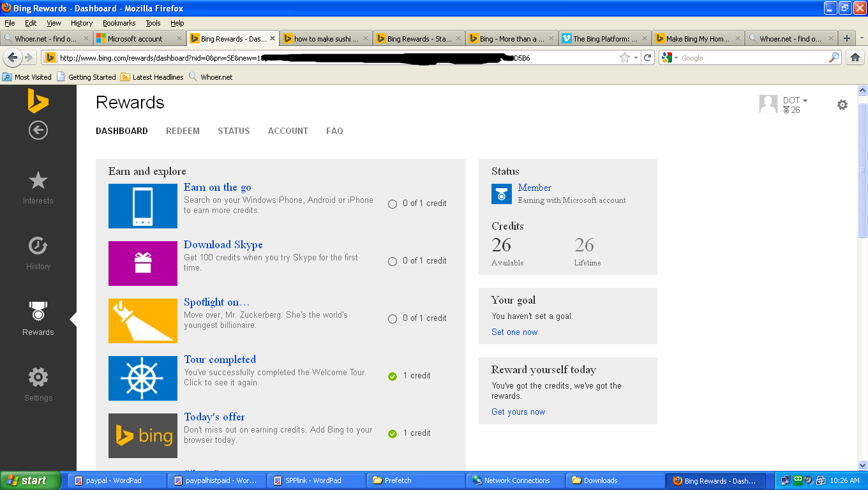Open the Firefox File menu
Screen dimensions: 868x490
(10, 23)
